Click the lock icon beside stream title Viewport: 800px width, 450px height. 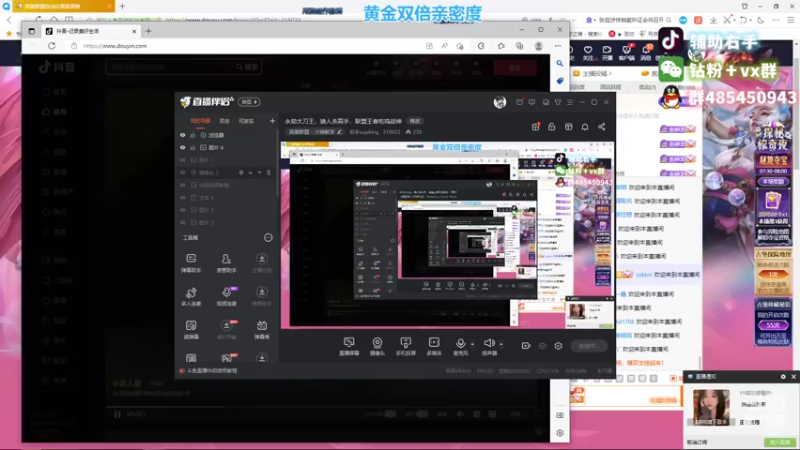pos(552,127)
